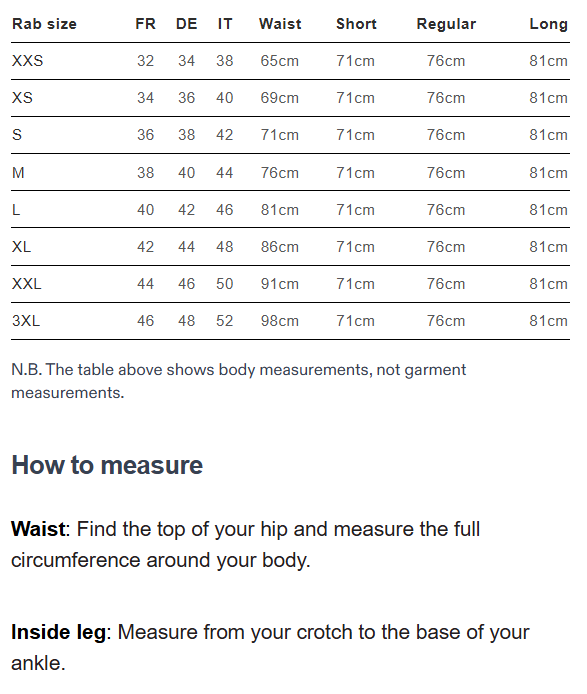This screenshot has width=587, height=694.
Task: Click the DE column header
Action: [186, 24]
